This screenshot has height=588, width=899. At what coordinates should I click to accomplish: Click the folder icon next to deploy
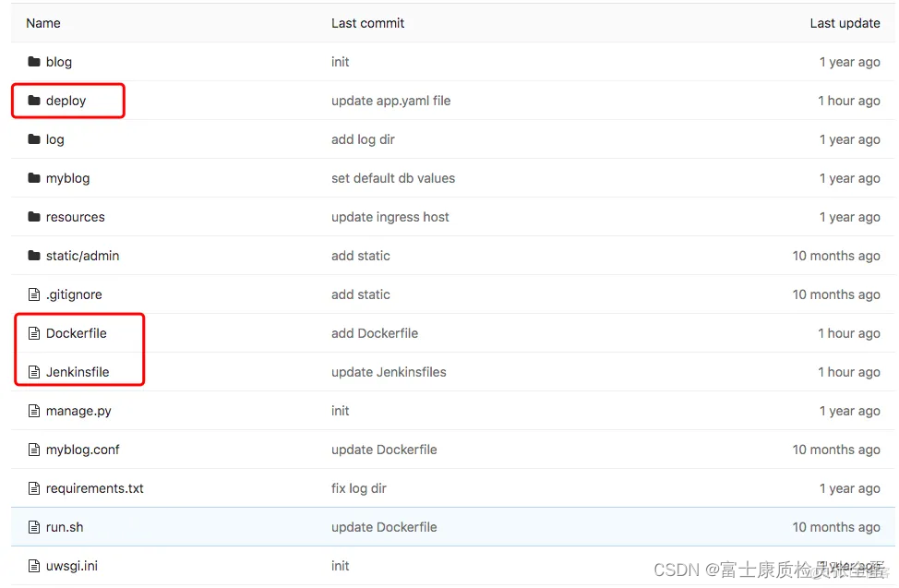pos(34,101)
